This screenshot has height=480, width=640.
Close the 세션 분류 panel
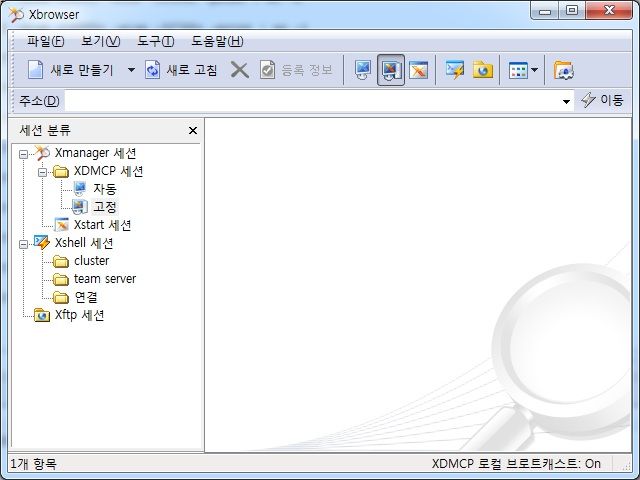[193, 131]
